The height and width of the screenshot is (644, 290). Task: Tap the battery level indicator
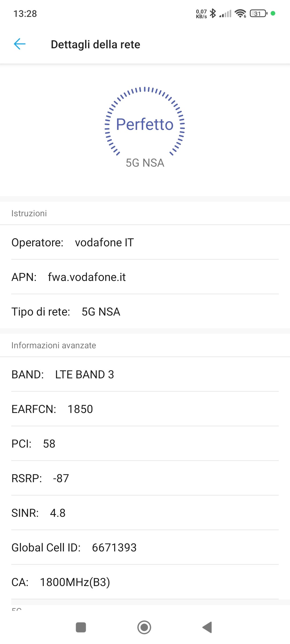(x=258, y=13)
